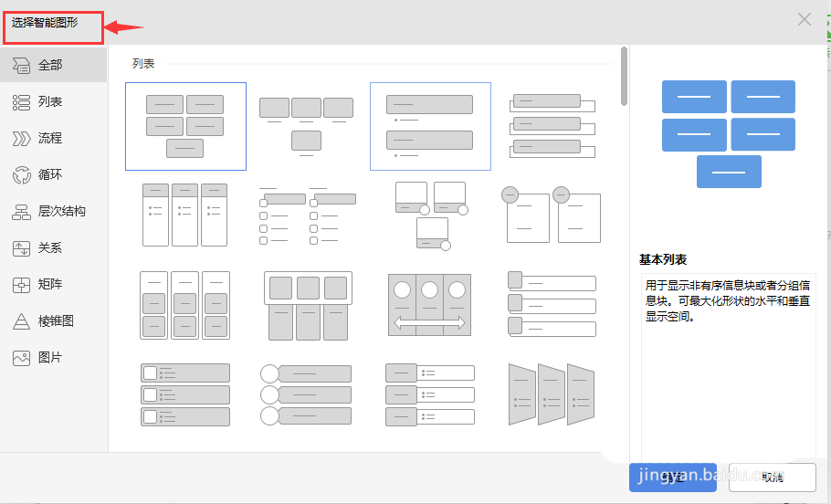Viewport: 831px width, 504px height.
Task: Select the three columns of stacked boxes layout
Action: point(185,305)
